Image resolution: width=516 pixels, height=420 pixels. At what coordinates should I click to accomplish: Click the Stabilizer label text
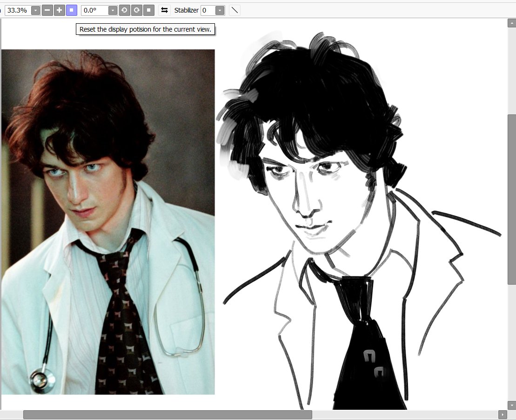(x=186, y=11)
